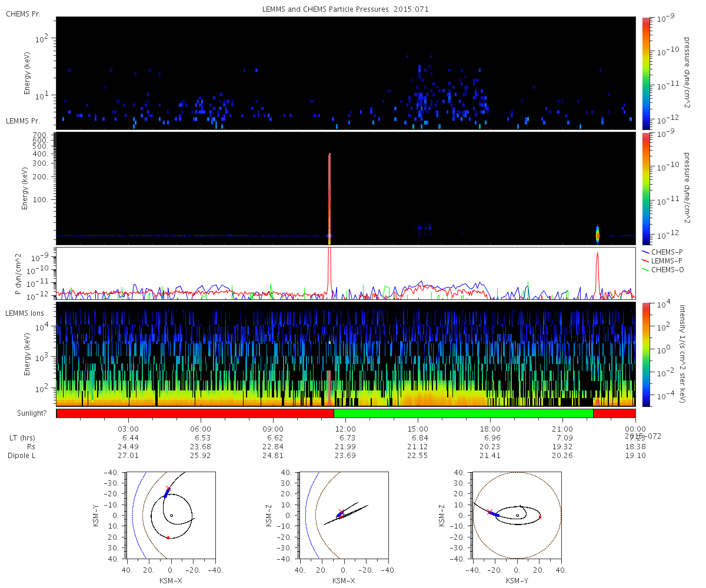Image resolution: width=706 pixels, height=588 pixels.
Task: Open the KSM-X versus KSM-Z orbit plot
Action: click(344, 514)
